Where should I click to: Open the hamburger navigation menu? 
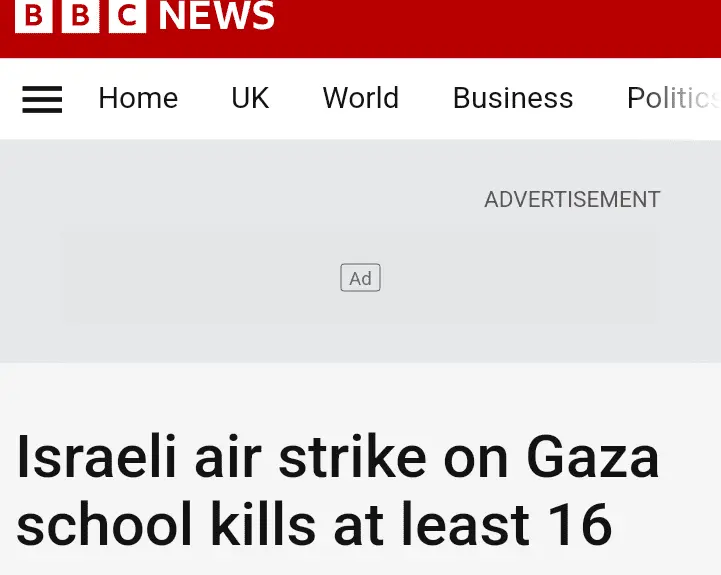(42, 98)
